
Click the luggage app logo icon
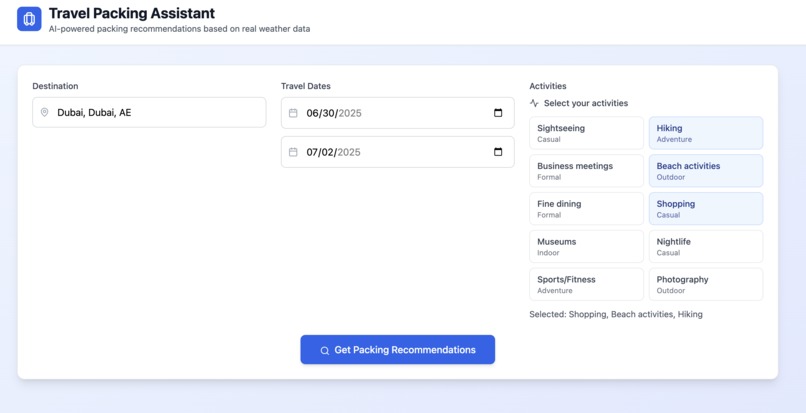[x=29, y=19]
